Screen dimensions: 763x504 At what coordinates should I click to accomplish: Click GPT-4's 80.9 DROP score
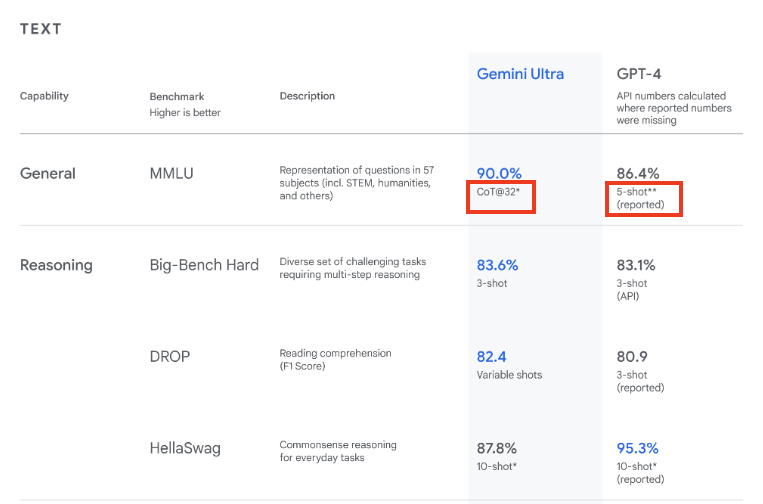[632, 357]
